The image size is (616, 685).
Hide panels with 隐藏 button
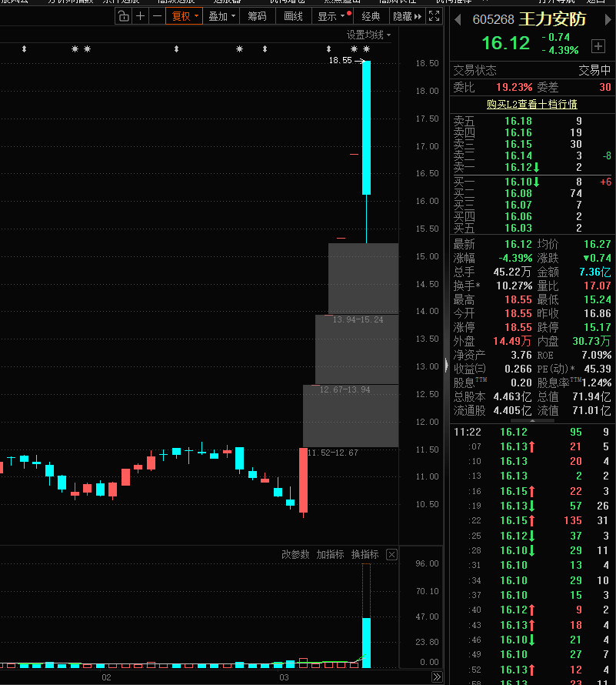(x=407, y=16)
